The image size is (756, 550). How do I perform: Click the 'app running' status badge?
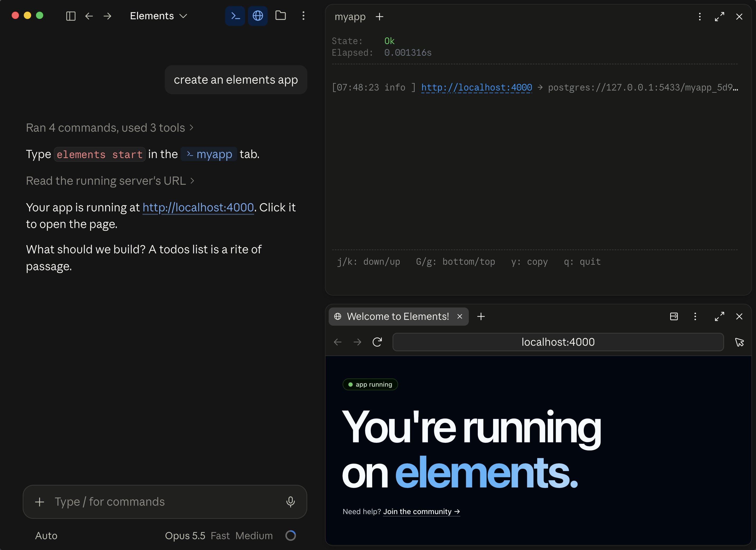370,384
